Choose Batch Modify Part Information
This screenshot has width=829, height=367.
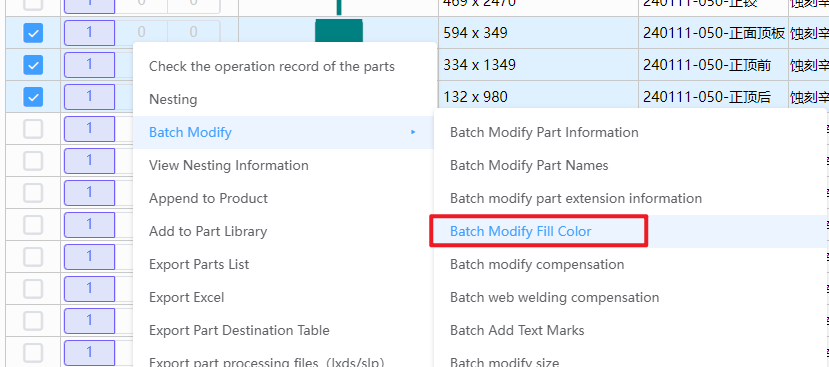click(x=544, y=132)
